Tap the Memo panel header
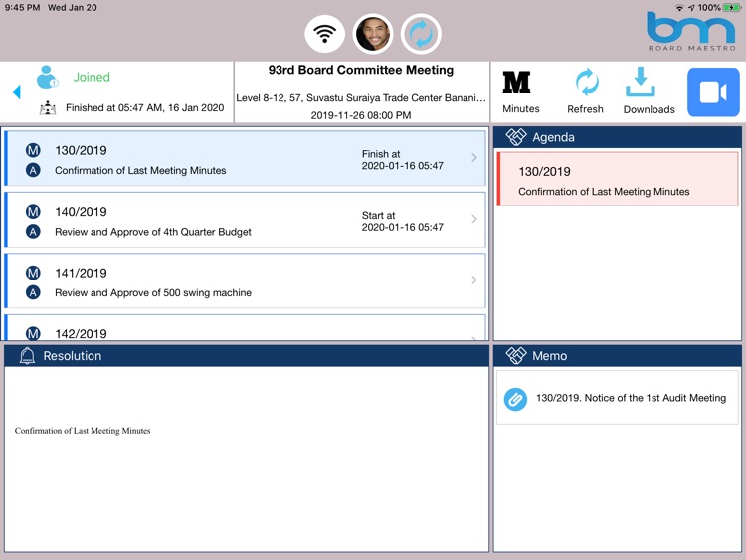746x560 pixels. 618,355
